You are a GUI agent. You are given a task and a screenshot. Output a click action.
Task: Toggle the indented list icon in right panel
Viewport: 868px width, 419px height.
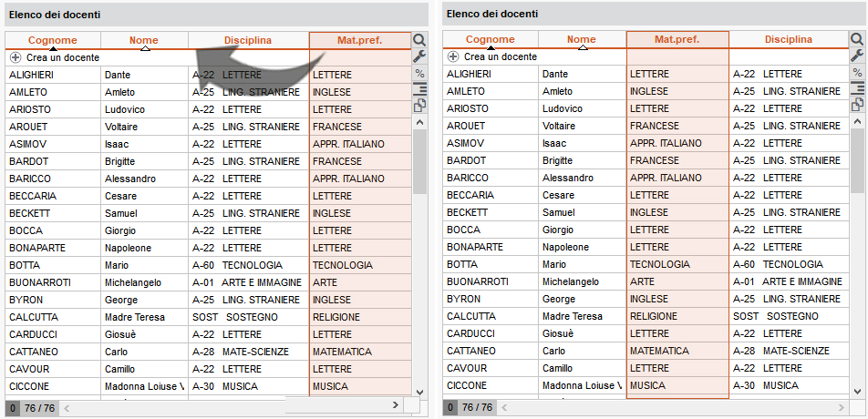coord(857,87)
